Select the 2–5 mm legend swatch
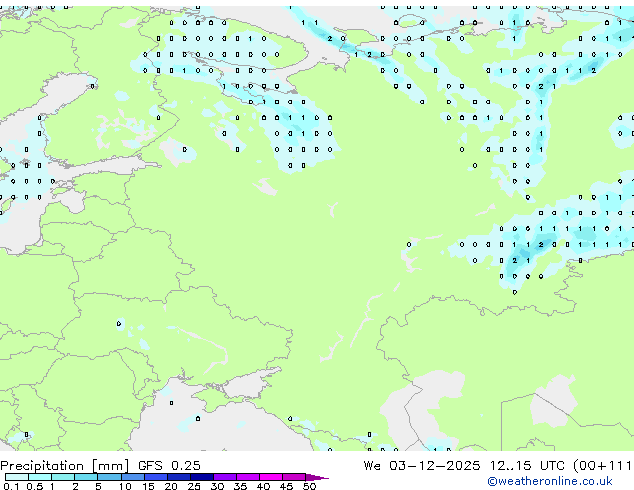Image resolution: width=634 pixels, height=490 pixels. coord(86,477)
